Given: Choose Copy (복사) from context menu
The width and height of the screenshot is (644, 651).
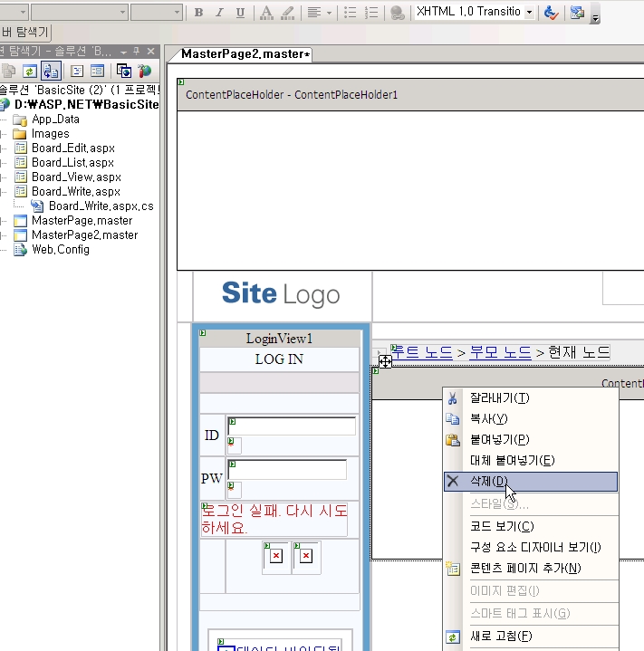Looking at the screenshot, I should (531, 418).
